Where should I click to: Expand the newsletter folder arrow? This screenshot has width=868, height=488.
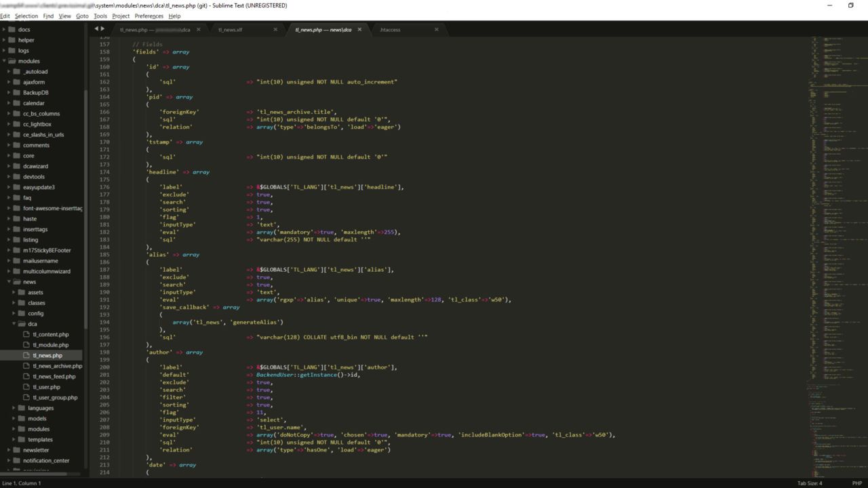[x=9, y=450]
